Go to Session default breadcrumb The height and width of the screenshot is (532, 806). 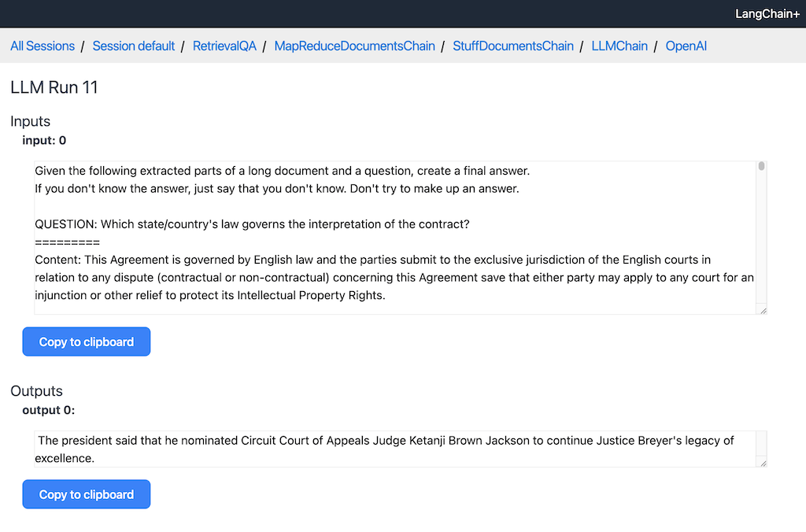134,46
